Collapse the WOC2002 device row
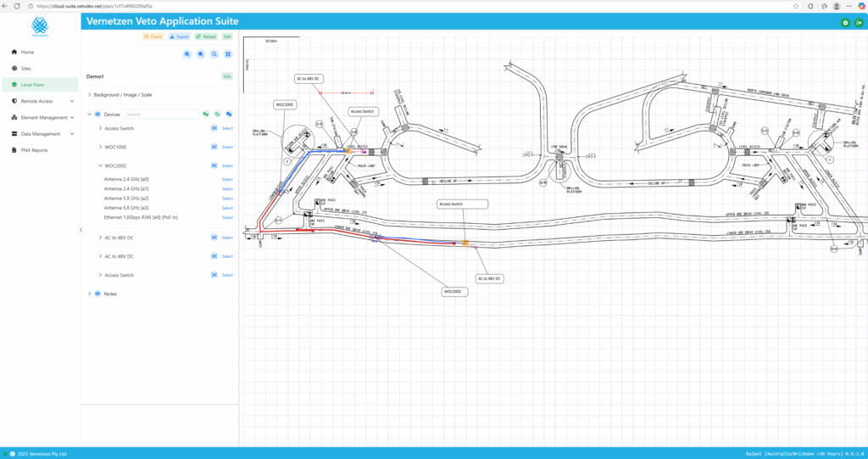This screenshot has height=459, width=868. [100, 165]
